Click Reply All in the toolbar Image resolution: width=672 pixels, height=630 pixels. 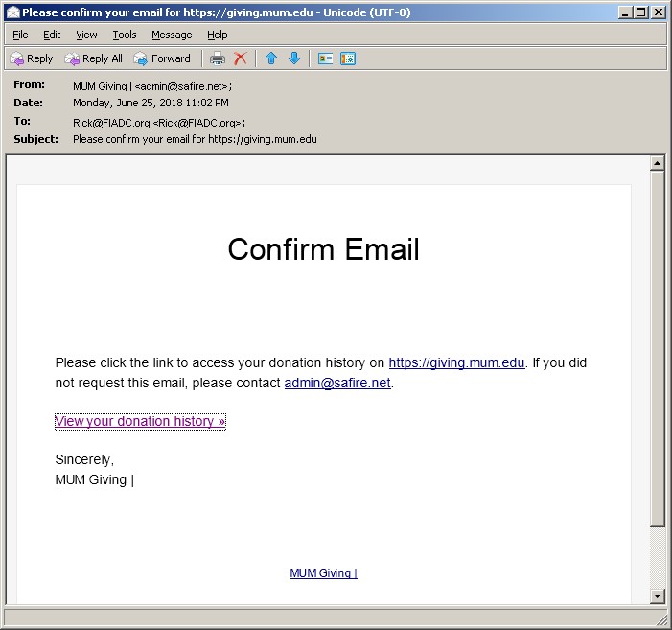93,58
